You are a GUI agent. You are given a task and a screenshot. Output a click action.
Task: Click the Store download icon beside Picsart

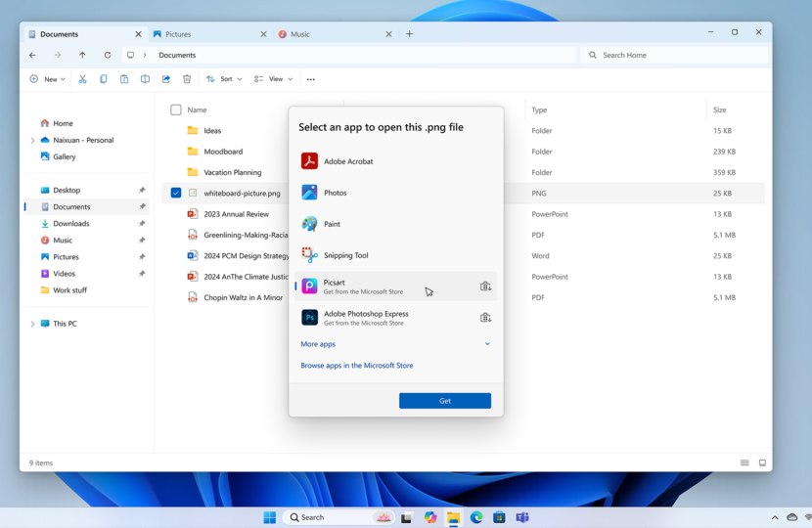(485, 286)
